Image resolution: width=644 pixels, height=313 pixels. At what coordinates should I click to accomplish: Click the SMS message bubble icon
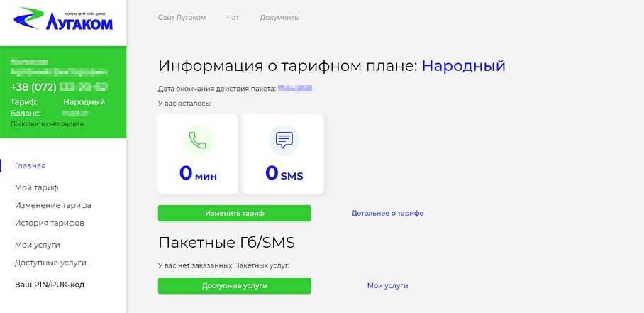tap(284, 141)
